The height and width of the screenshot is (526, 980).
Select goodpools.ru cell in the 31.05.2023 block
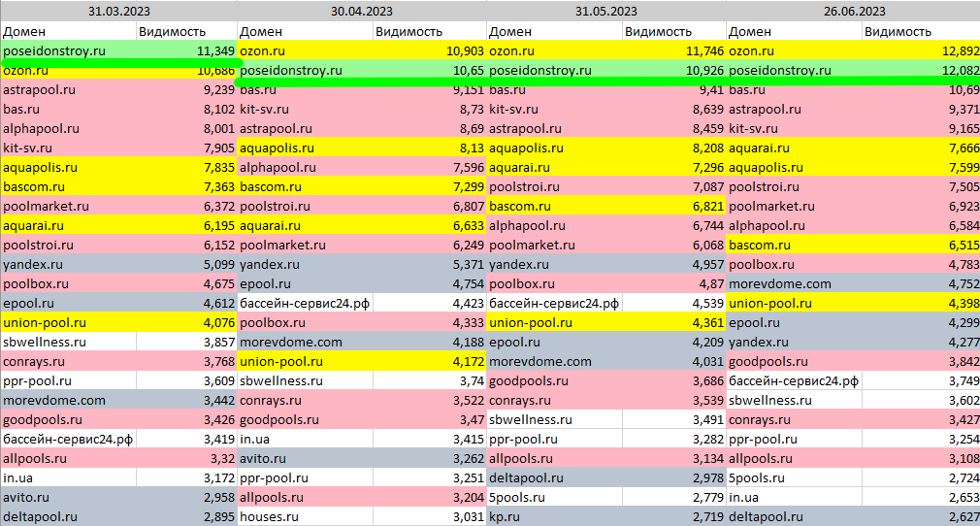coord(554,380)
